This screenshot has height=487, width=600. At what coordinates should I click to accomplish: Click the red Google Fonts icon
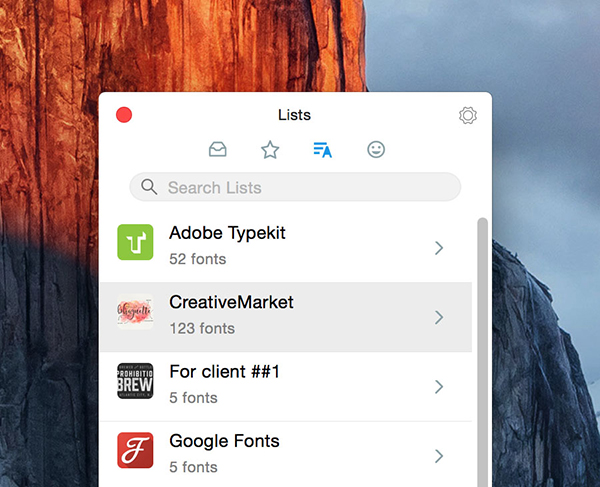(135, 450)
